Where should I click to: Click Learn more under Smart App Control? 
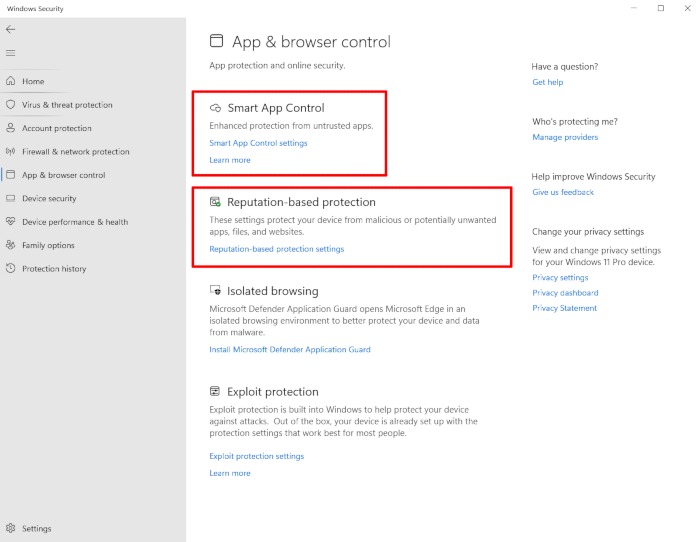tap(230, 160)
